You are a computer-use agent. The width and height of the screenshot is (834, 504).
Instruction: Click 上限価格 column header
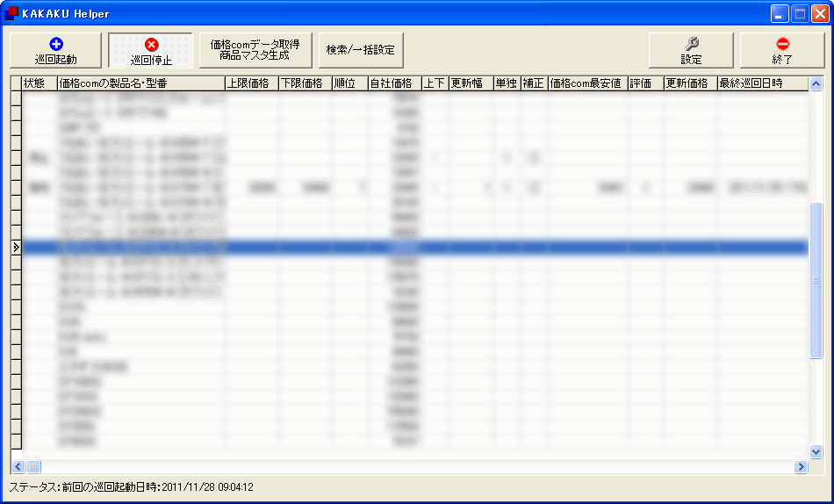coord(252,83)
